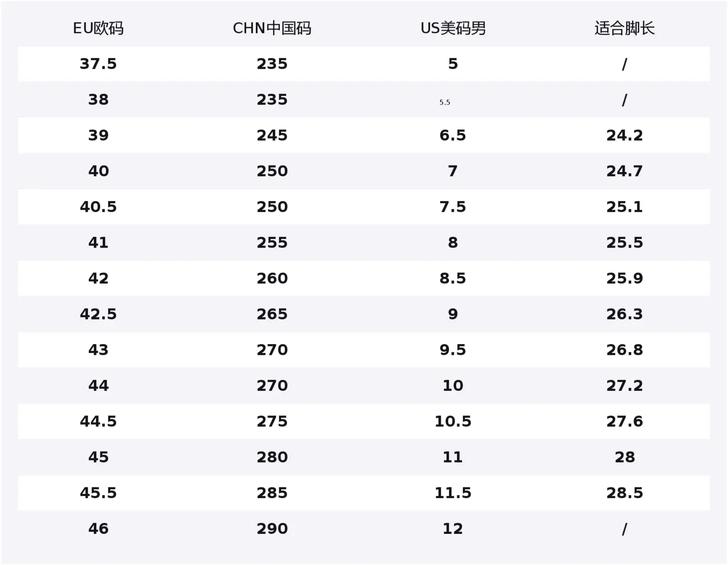The width and height of the screenshot is (728, 565).
Task: Select the 24.2 foot length cell
Action: 624,135
